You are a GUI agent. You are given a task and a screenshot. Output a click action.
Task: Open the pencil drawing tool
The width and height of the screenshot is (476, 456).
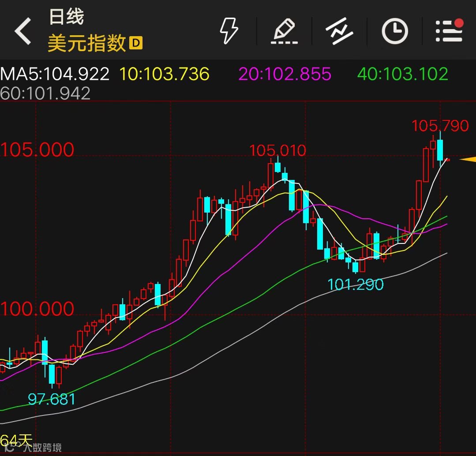pyautogui.click(x=285, y=31)
